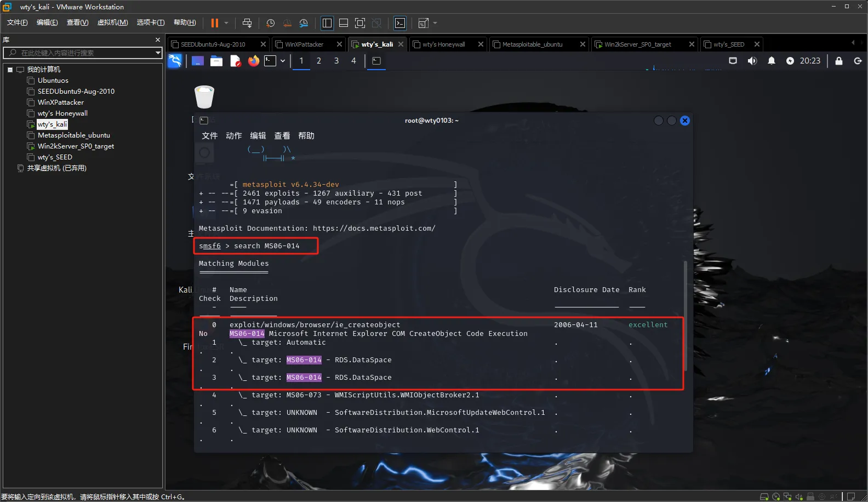Open the 帮助(H) menu in VMware
Screen dimensions: 868x502
point(185,22)
